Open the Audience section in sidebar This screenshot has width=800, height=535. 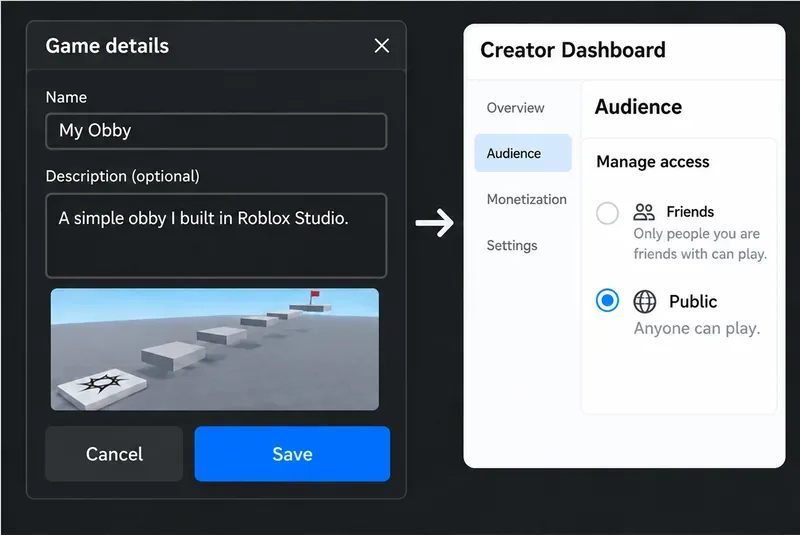click(523, 153)
